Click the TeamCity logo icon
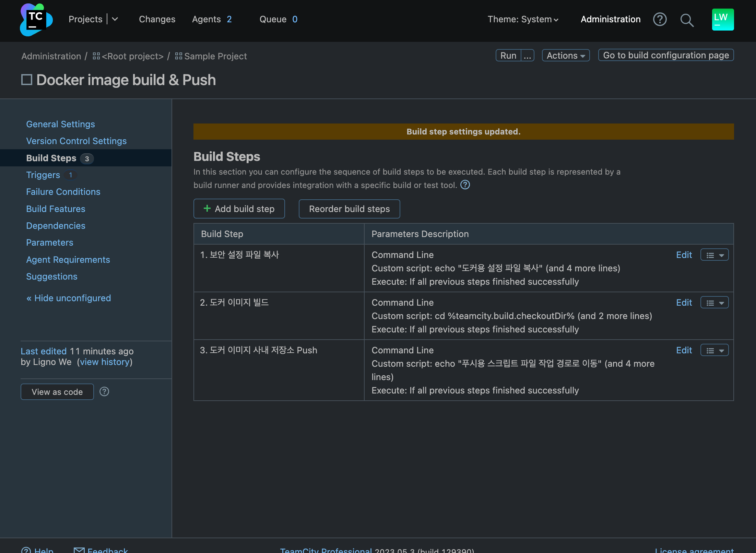This screenshot has height=553, width=756. point(36,20)
